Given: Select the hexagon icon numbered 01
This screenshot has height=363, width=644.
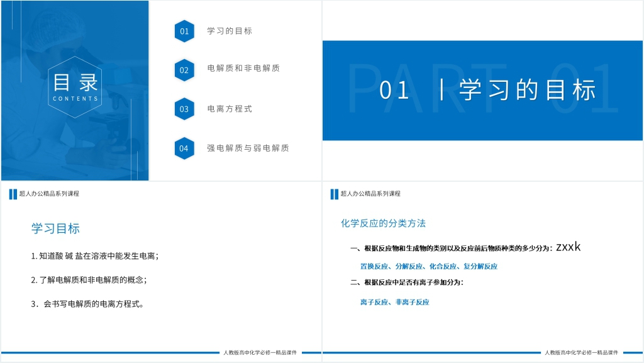Looking at the screenshot, I should (184, 30).
